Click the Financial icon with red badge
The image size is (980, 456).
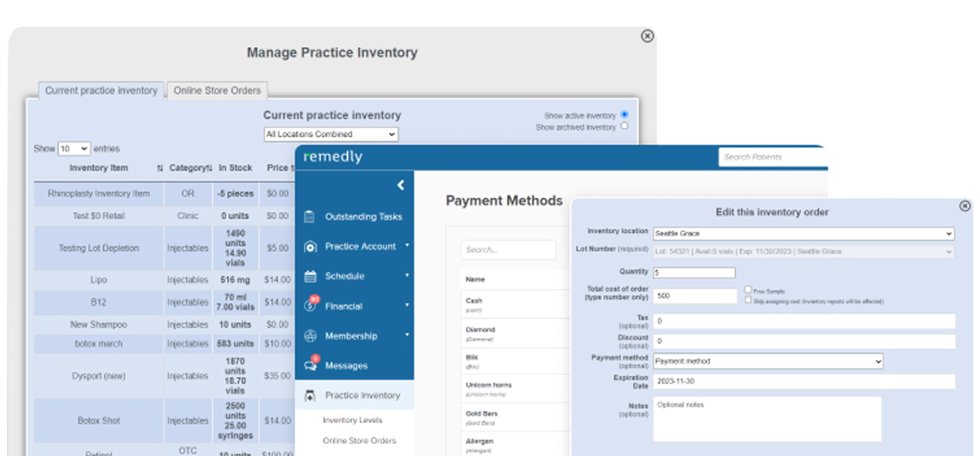tap(310, 306)
